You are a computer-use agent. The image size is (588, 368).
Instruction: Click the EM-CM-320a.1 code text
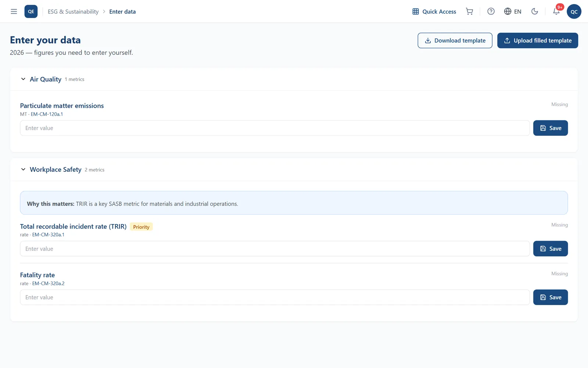[x=48, y=235]
